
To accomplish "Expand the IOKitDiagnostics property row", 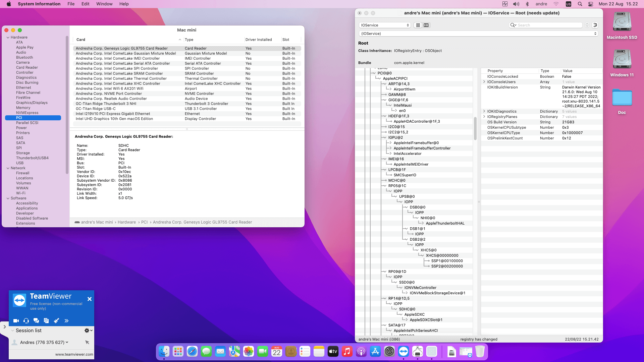I will (x=484, y=111).
